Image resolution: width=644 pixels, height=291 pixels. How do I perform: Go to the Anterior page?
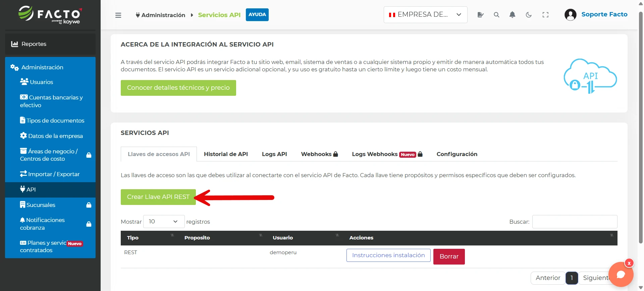(548, 278)
